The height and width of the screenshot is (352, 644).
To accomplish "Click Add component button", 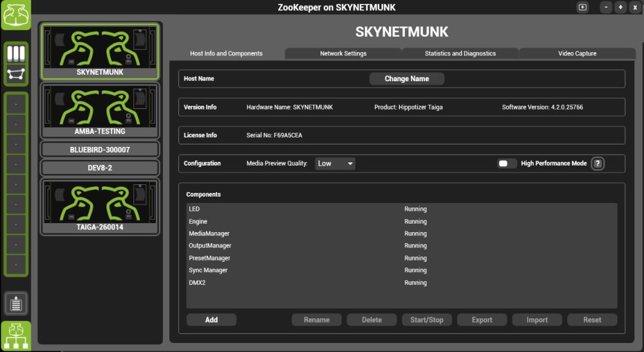I will [211, 320].
